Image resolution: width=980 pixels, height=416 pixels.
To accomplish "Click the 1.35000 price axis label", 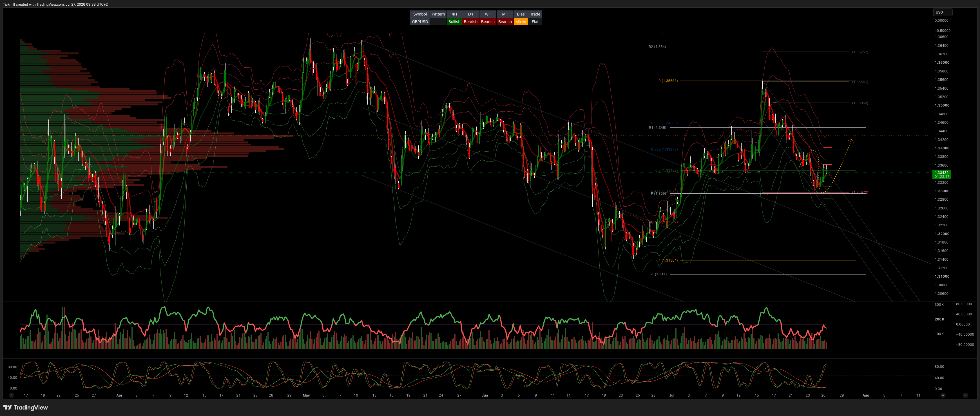I will tap(942, 105).
